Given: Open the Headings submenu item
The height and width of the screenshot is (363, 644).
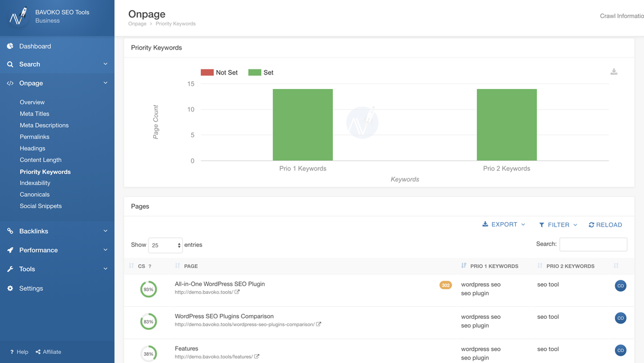Looking at the screenshot, I should click(x=33, y=148).
